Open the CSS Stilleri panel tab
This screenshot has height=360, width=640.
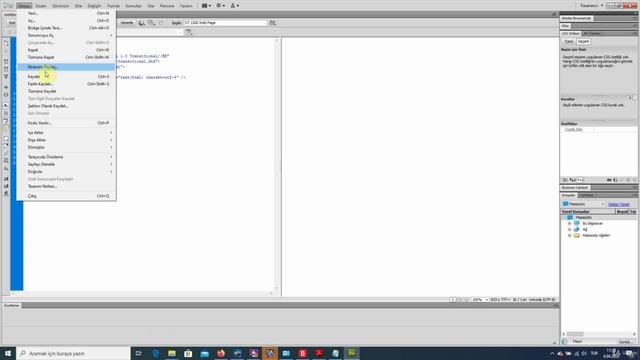tap(570, 33)
